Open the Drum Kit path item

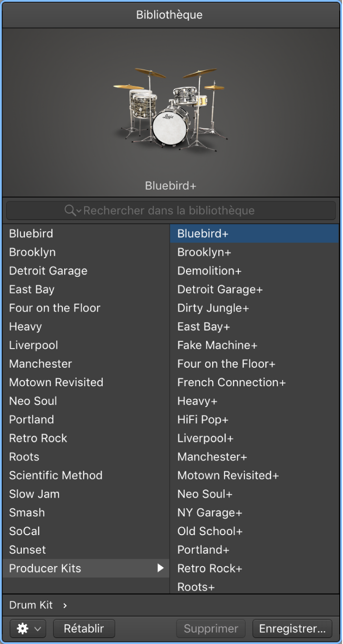(31, 605)
